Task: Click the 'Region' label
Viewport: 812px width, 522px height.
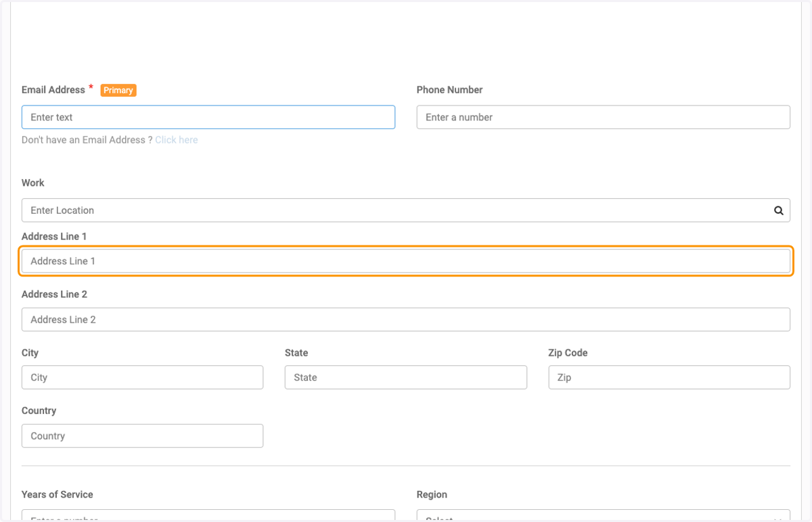Action: [432, 494]
